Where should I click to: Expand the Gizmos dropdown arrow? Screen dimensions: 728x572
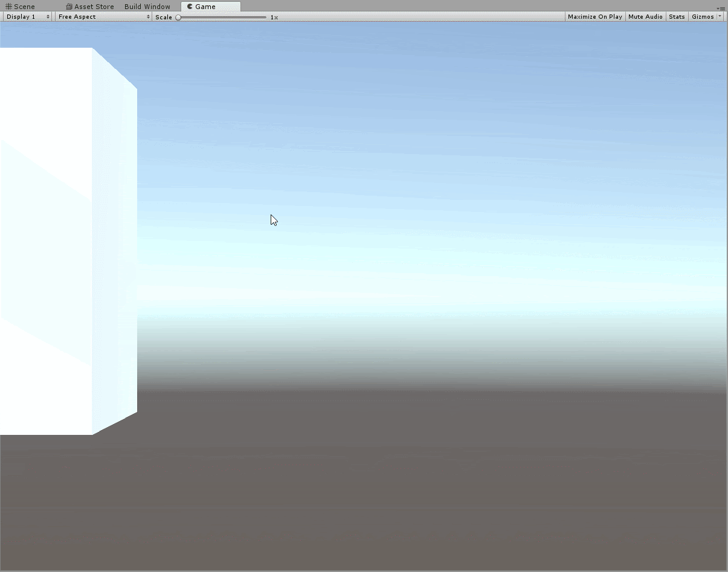click(x=719, y=17)
